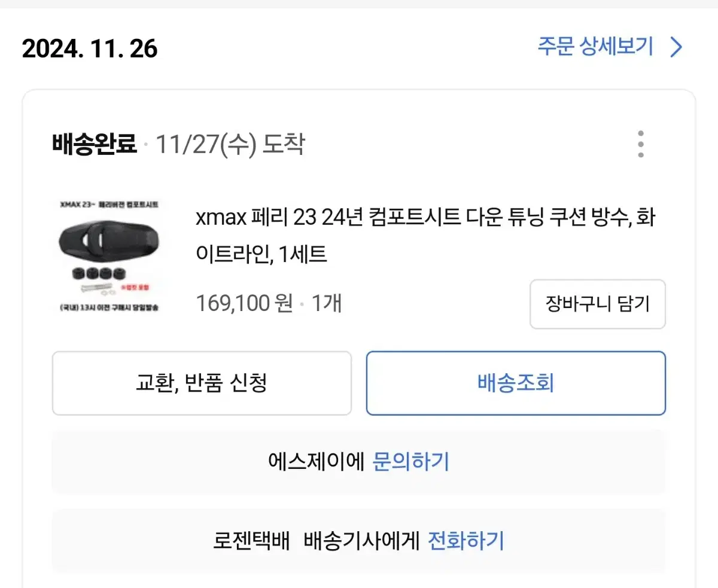718x588 pixels.
Task: Tap the 1개 quantity label
Action: coord(327,304)
